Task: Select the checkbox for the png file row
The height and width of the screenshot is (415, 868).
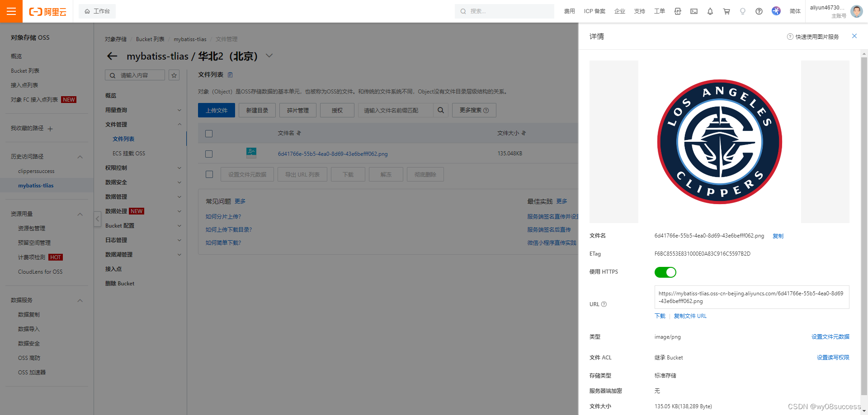Action: coord(208,154)
